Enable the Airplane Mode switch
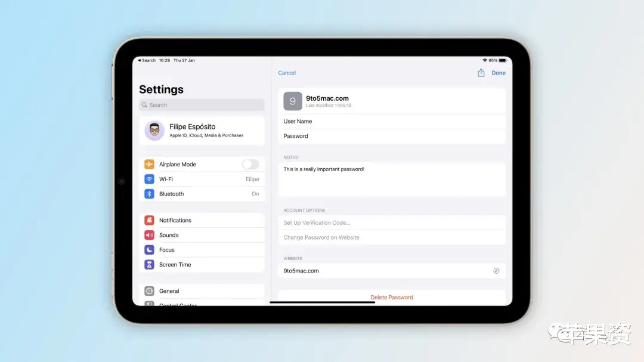The width and height of the screenshot is (644, 362). (x=250, y=164)
